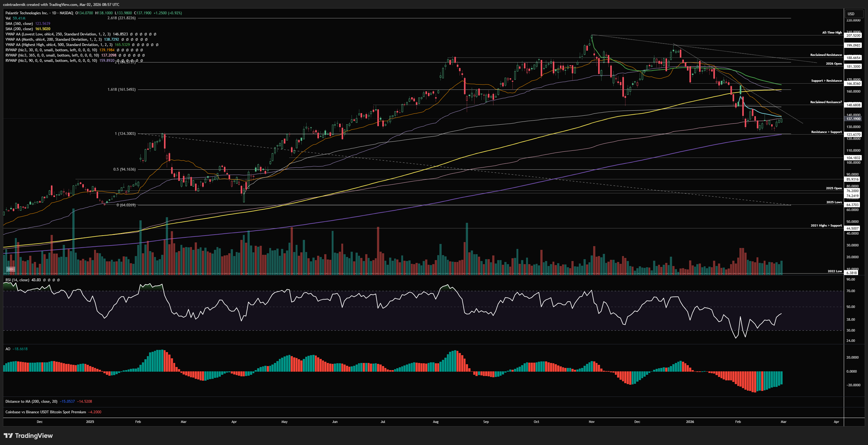Expand the Distance to MA collapsed pane
This screenshot has height=445, width=868.
coord(31,401)
